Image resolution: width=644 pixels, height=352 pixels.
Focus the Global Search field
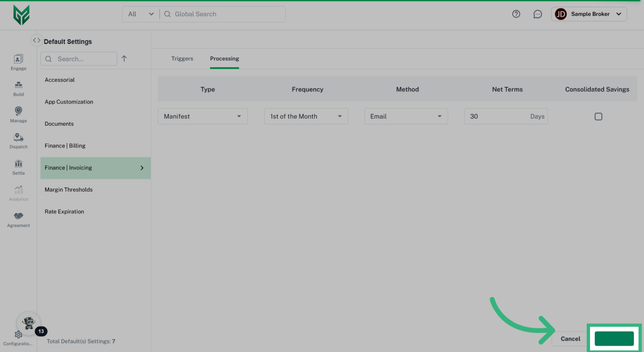[223, 14]
